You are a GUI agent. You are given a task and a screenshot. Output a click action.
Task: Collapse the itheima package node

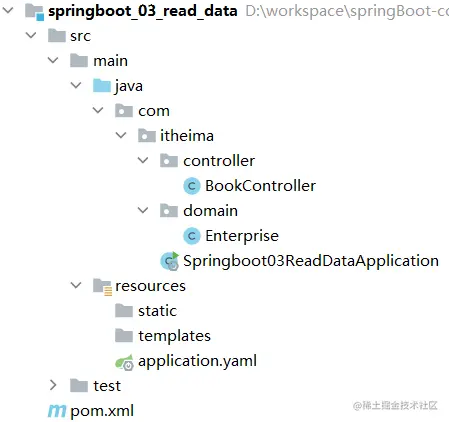click(x=121, y=135)
